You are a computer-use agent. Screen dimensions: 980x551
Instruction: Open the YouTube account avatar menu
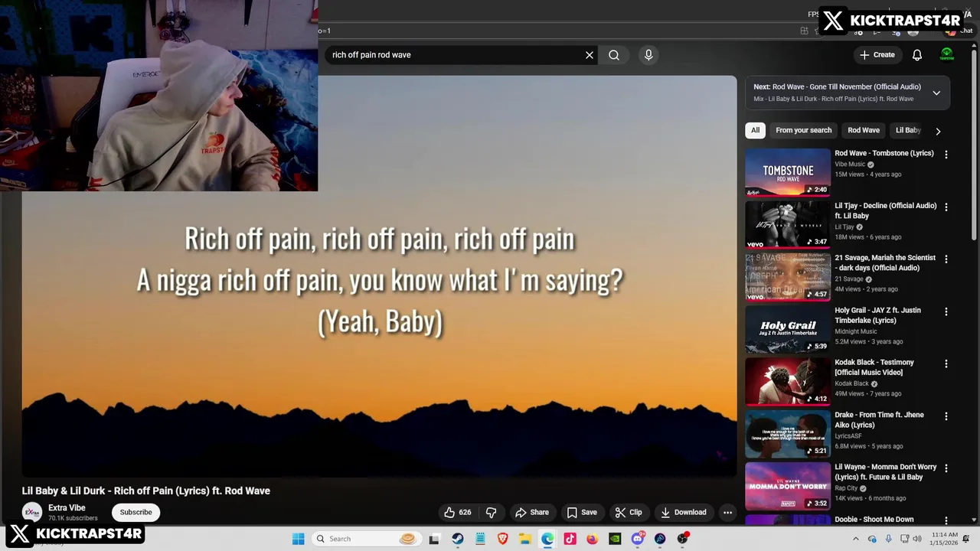[x=947, y=55]
